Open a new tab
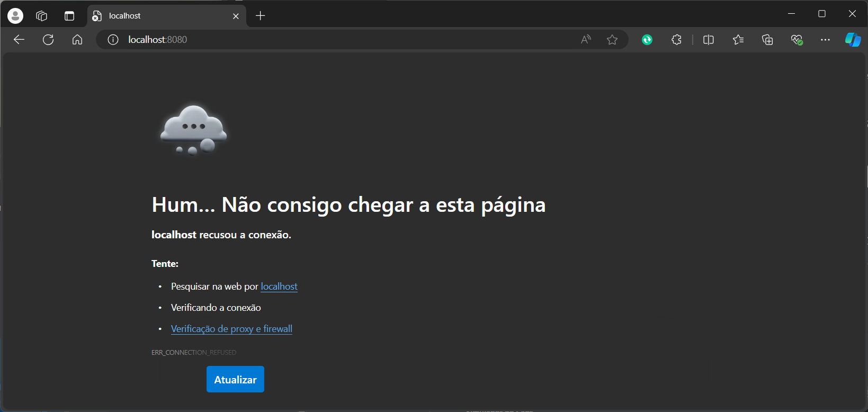Screen dimensions: 868x412 (x=260, y=16)
